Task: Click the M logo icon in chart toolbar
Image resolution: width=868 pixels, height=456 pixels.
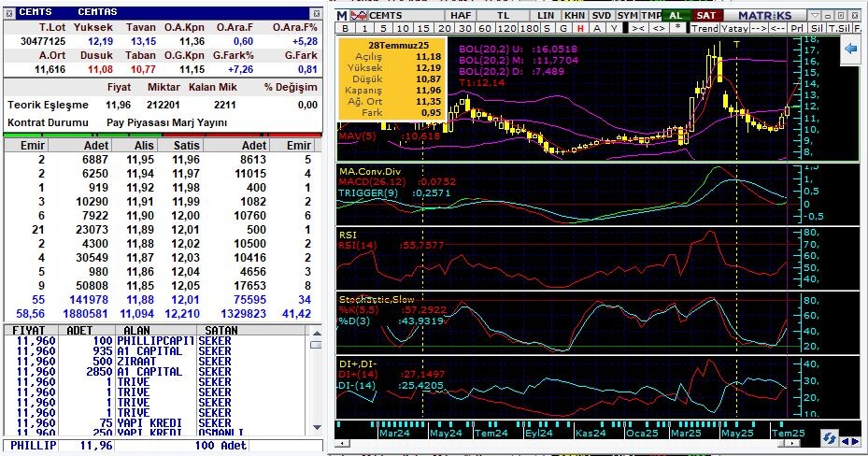Action: tap(342, 16)
